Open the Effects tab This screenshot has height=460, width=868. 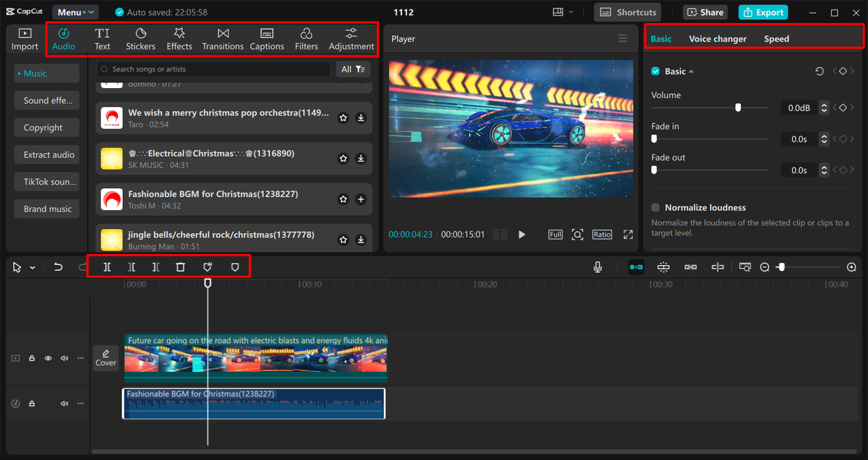click(x=179, y=39)
